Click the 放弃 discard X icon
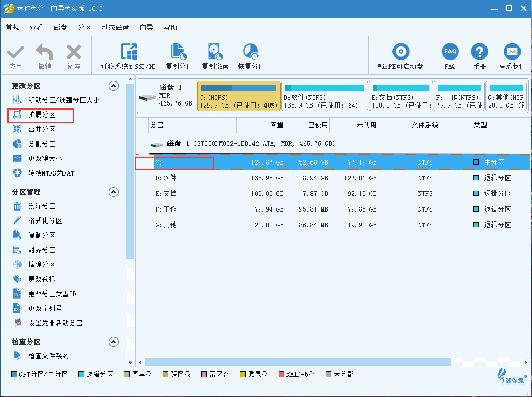 coord(74,52)
